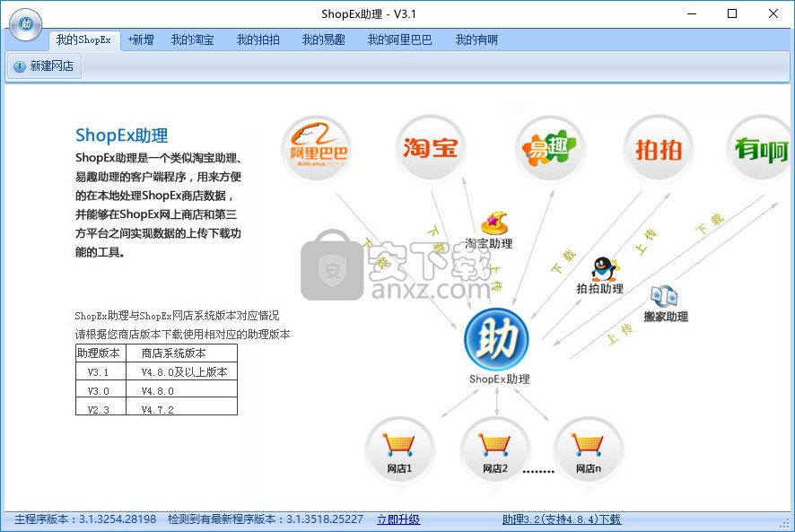The width and height of the screenshot is (795, 532).
Task: Open the 助理3.2(支持4.8.4)下载 link
Action: click(x=562, y=519)
